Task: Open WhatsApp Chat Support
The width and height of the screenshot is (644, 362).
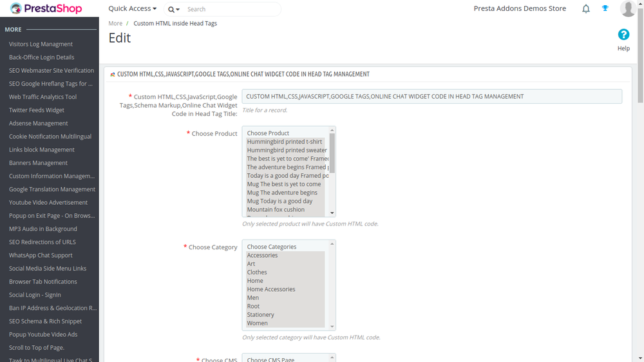Action: click(41, 255)
